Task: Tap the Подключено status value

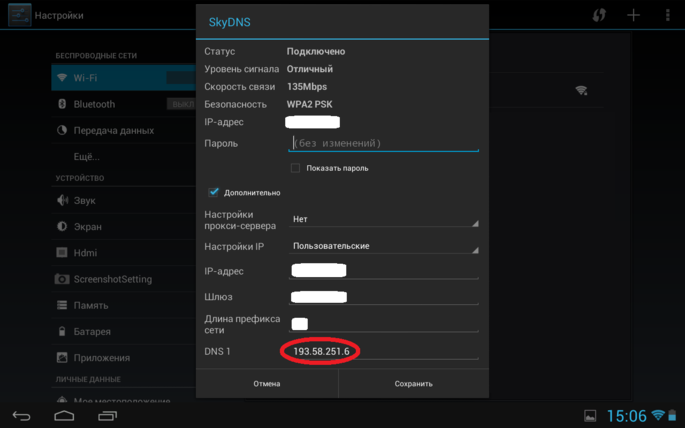Action: click(x=316, y=51)
